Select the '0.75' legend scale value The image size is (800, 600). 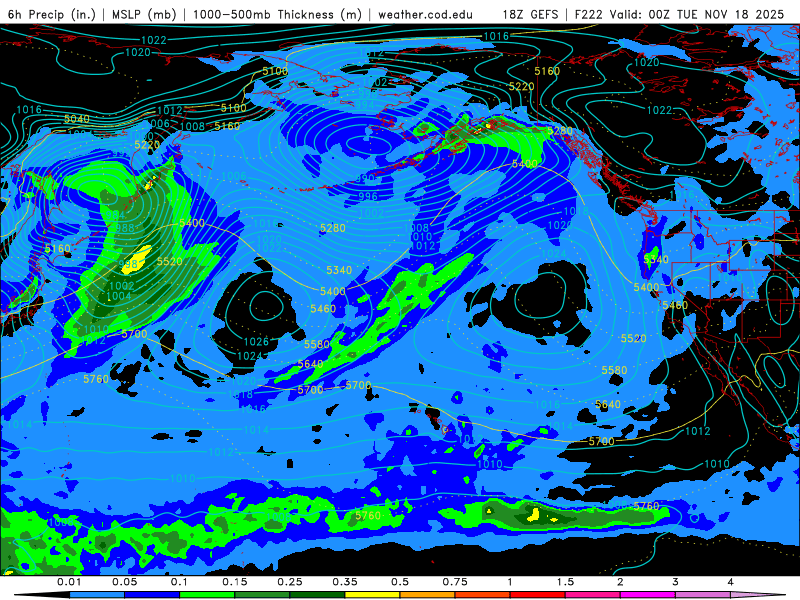[455, 582]
